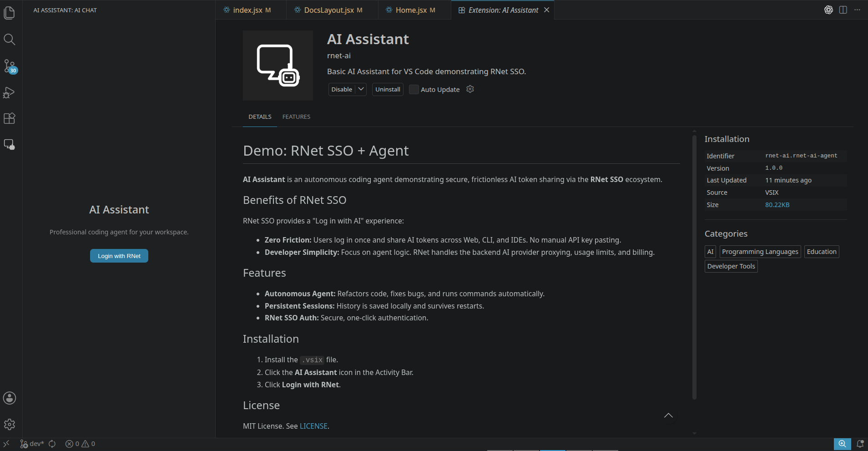
Task: Click the 'Demo: RNet SSO + Agent' heading
Action: [326, 151]
